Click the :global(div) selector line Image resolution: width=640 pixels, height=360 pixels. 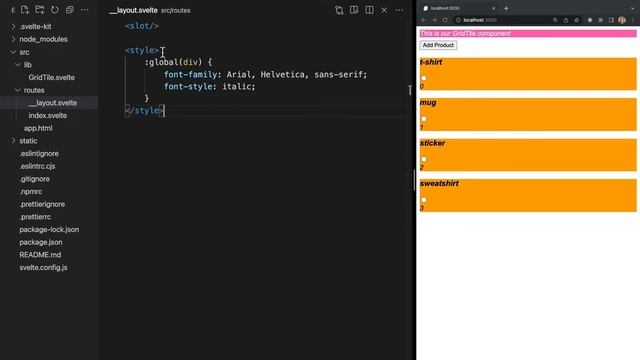[178, 62]
